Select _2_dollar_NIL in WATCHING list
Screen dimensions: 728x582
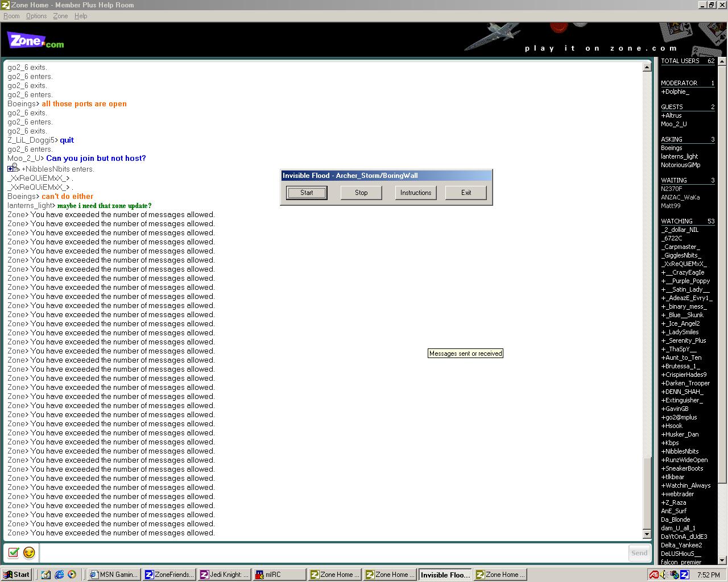[680, 230]
